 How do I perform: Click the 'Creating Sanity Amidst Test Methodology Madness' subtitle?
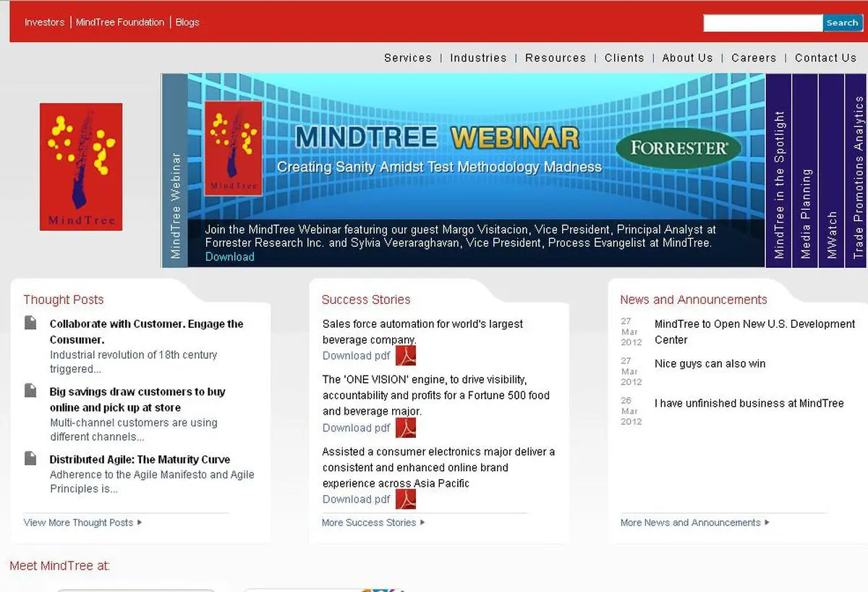439,167
